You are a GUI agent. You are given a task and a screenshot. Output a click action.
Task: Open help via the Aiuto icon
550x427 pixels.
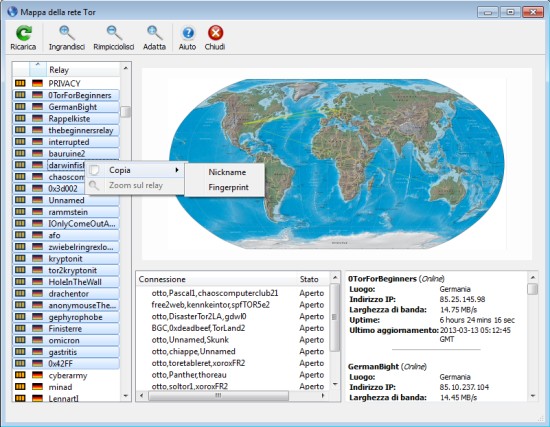point(188,33)
